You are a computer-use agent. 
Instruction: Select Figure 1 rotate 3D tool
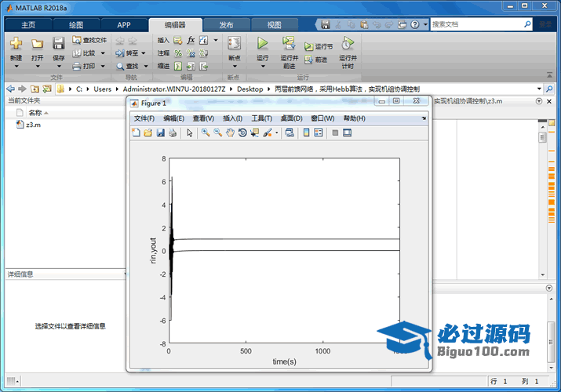(x=242, y=133)
